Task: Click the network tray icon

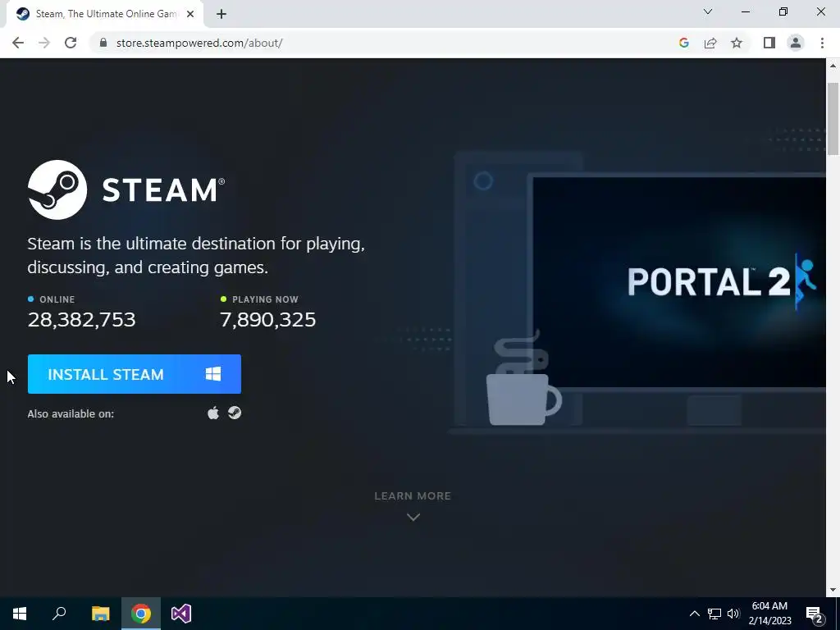Action: [x=714, y=614]
